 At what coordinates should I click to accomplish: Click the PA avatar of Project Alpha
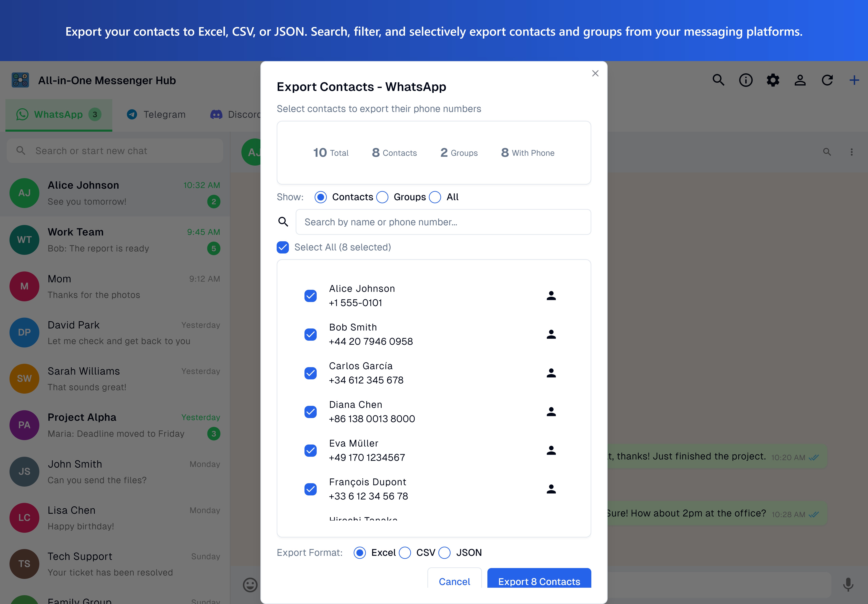pyautogui.click(x=24, y=425)
